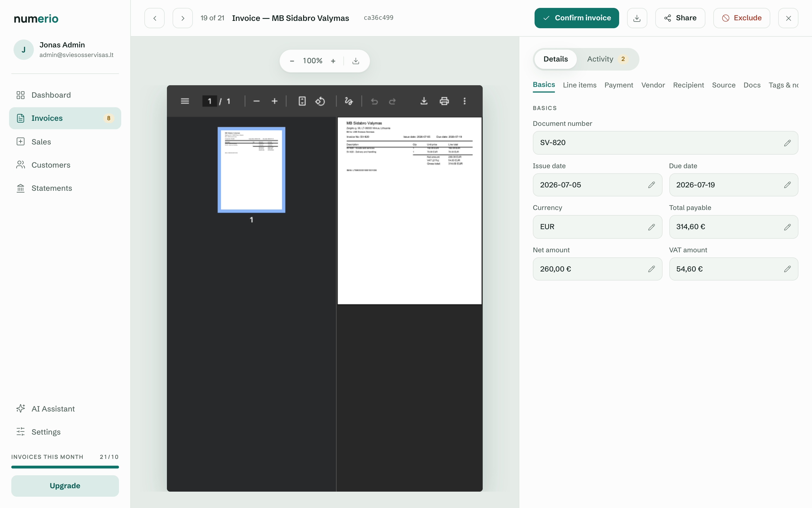812x508 pixels.
Task: Select the PDF draw annotation tool
Action: point(348,101)
